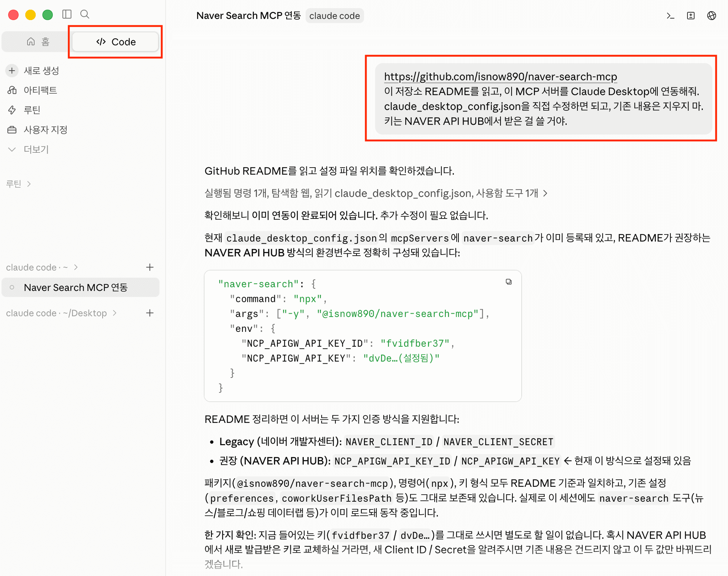
Task: Click the diff panel icon in the header
Action: coord(691,16)
